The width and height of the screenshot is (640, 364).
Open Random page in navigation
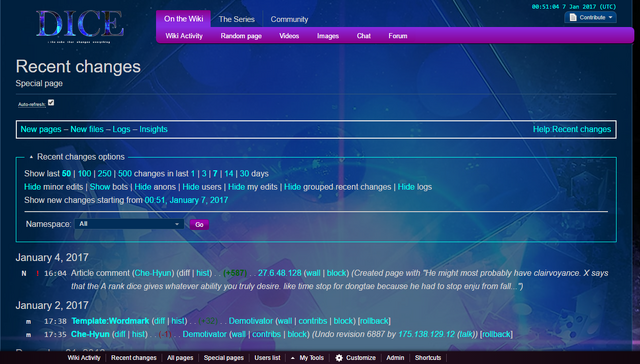click(241, 36)
